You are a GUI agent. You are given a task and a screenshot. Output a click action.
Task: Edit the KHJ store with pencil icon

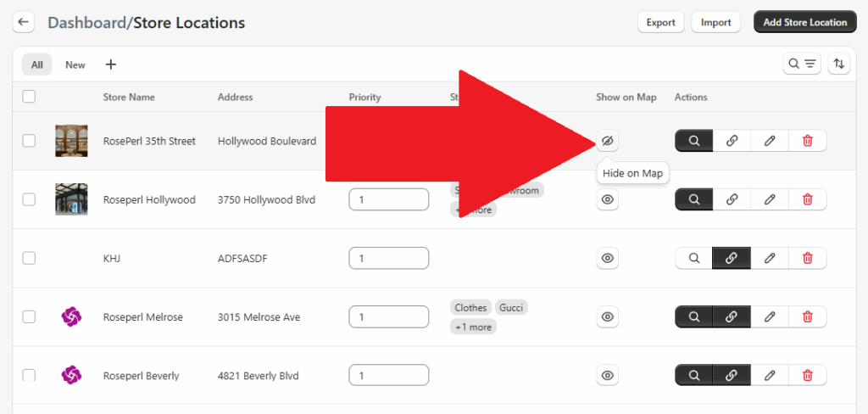770,258
